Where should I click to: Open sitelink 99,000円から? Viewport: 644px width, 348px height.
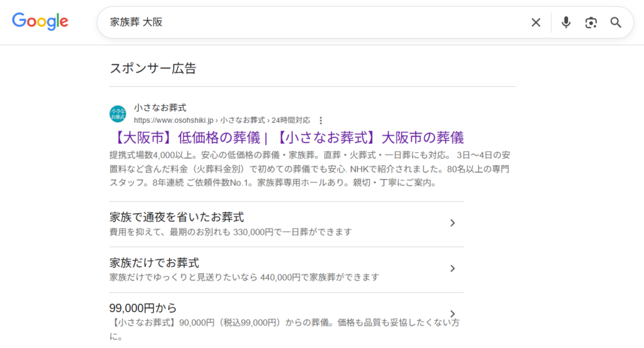point(143,308)
